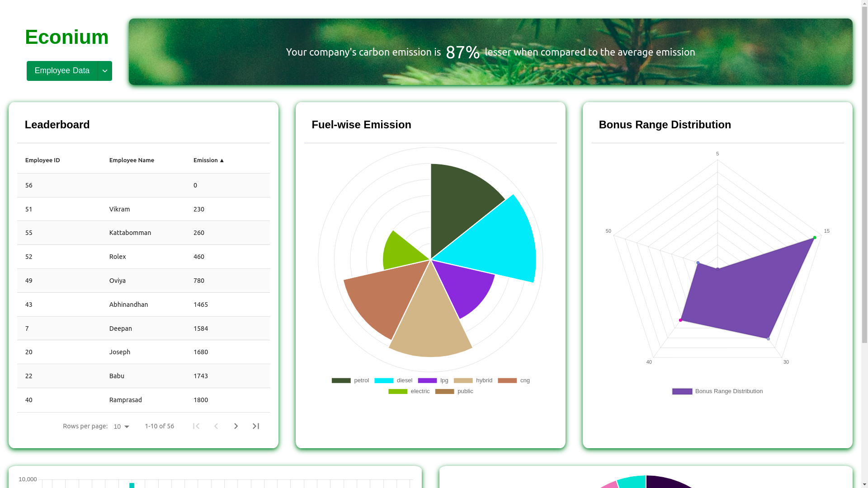This screenshot has height=488, width=868.
Task: Toggle public legend item
Action: click(454, 391)
